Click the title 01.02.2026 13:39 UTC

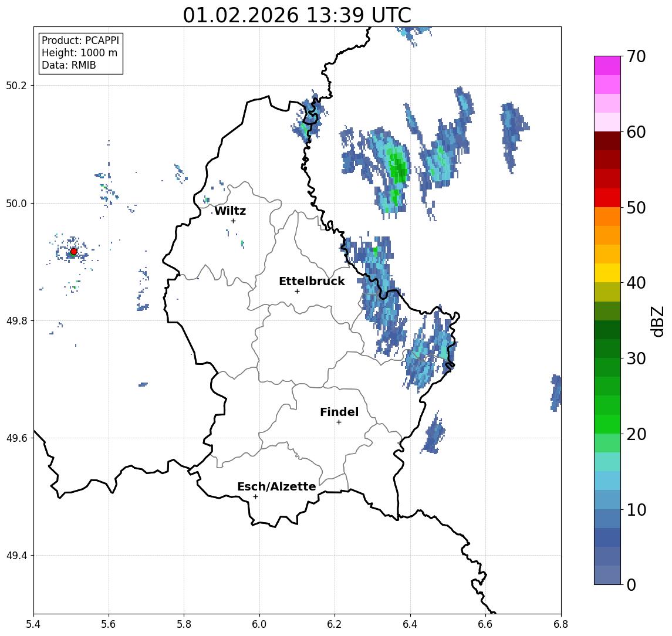[x=297, y=15]
